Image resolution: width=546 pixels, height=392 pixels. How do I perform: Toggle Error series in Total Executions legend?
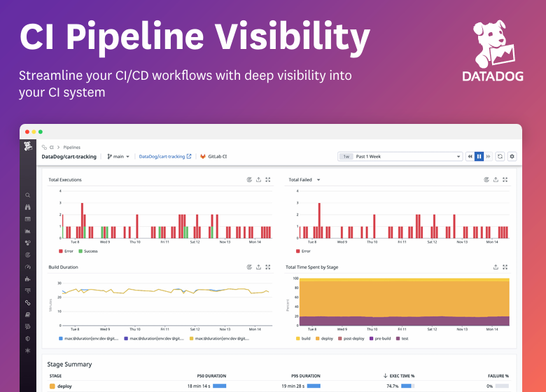click(x=66, y=251)
